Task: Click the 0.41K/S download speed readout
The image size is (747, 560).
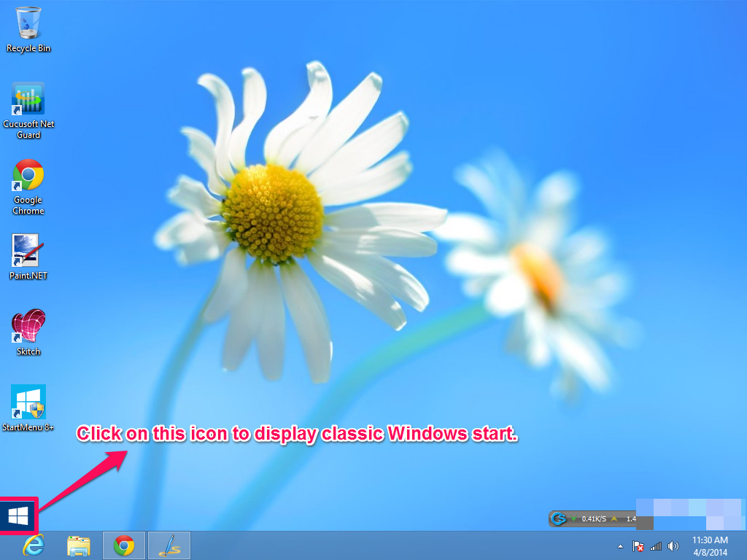Action: [x=594, y=519]
